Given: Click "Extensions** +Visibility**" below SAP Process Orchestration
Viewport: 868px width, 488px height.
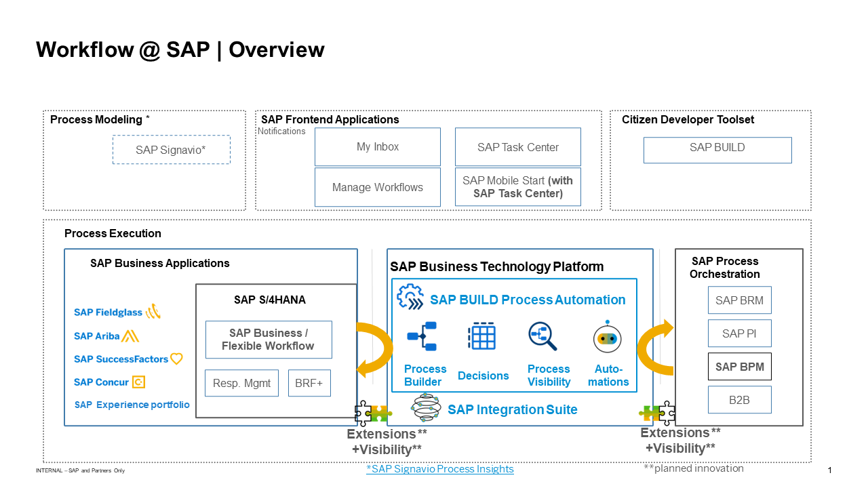Looking at the screenshot, I should 680,440.
